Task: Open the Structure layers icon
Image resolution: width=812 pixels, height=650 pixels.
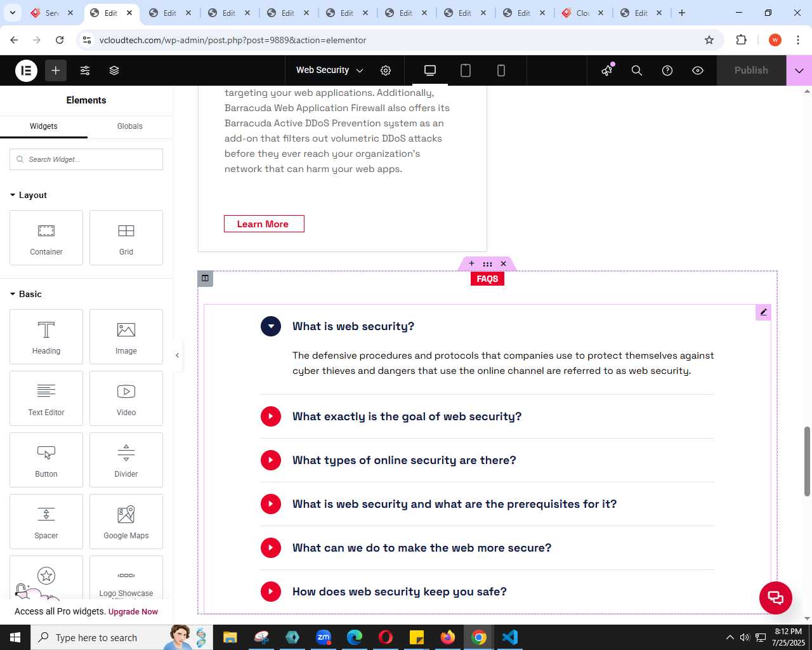Action: (114, 70)
